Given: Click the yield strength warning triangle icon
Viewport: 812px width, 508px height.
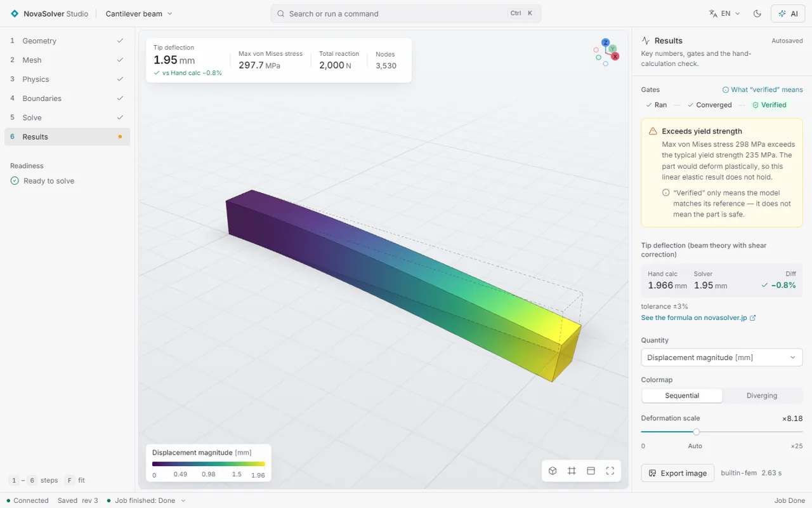Looking at the screenshot, I should point(653,131).
